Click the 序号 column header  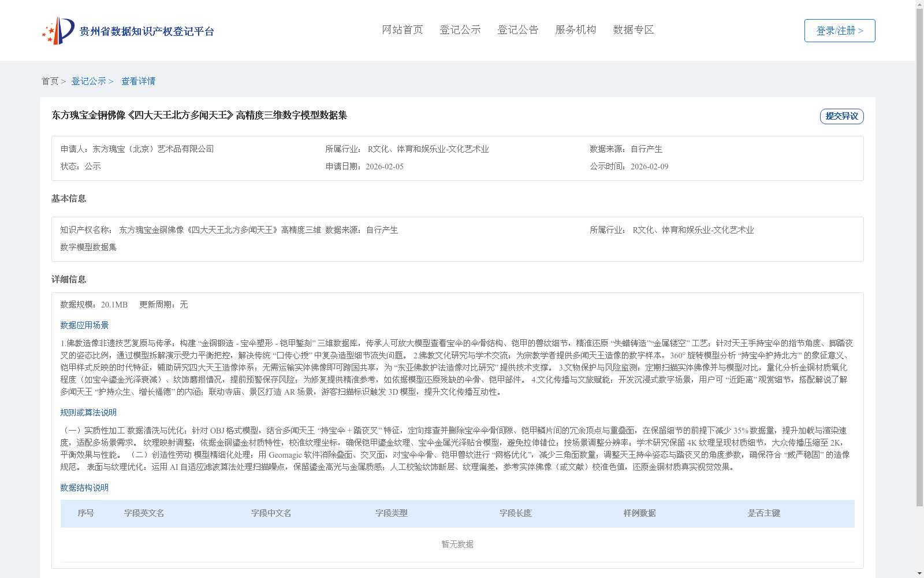[86, 513]
